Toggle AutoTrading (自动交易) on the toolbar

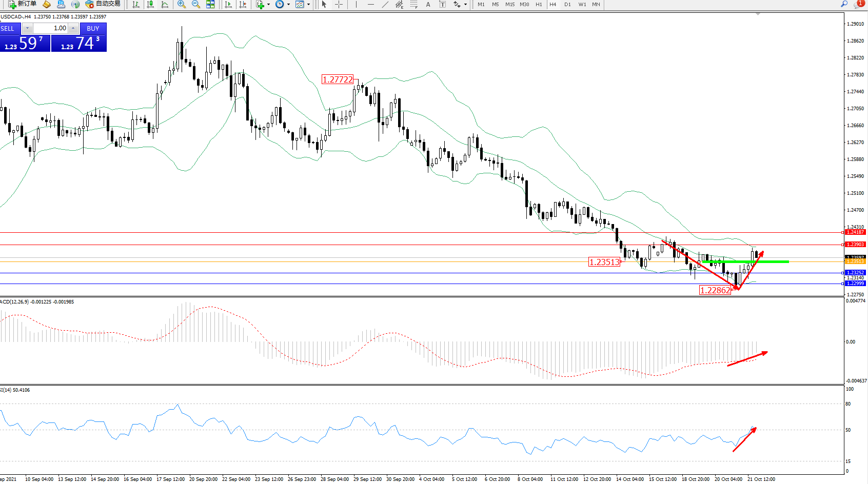pos(103,4)
